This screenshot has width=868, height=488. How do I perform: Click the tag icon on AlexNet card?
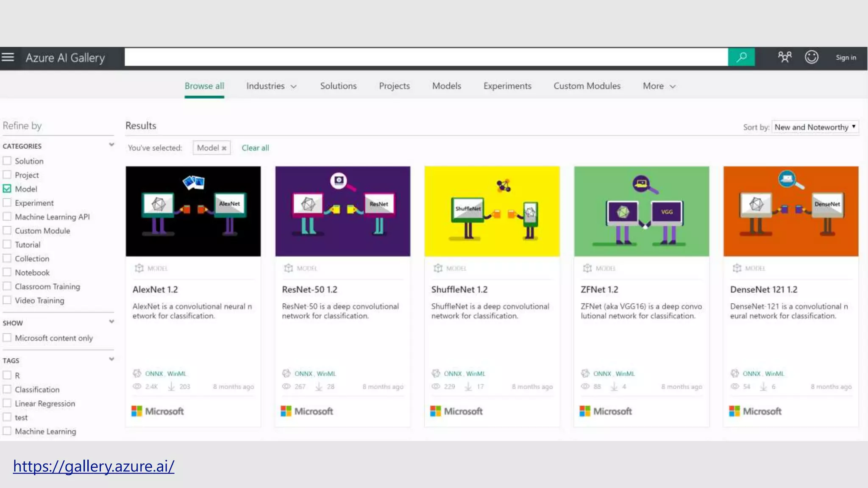click(x=137, y=373)
